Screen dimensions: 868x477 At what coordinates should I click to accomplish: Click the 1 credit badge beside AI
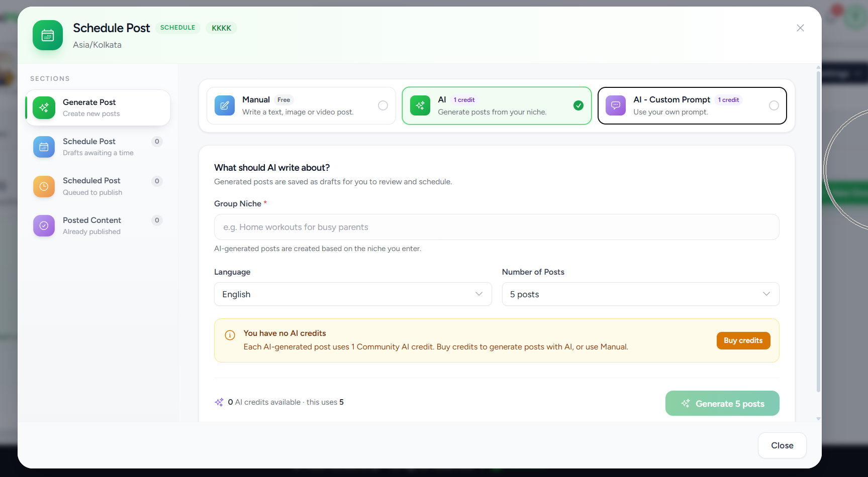pyautogui.click(x=464, y=100)
